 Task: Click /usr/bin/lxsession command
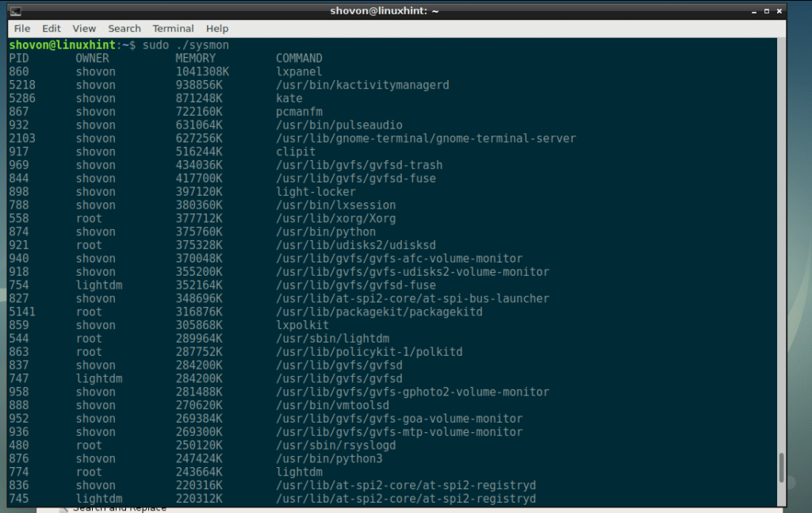(335, 205)
